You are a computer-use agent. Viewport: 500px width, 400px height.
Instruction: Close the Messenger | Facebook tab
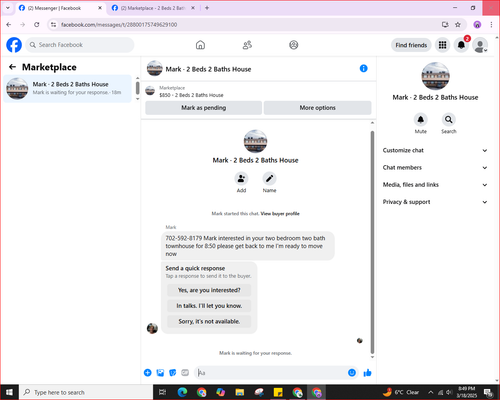[100, 8]
